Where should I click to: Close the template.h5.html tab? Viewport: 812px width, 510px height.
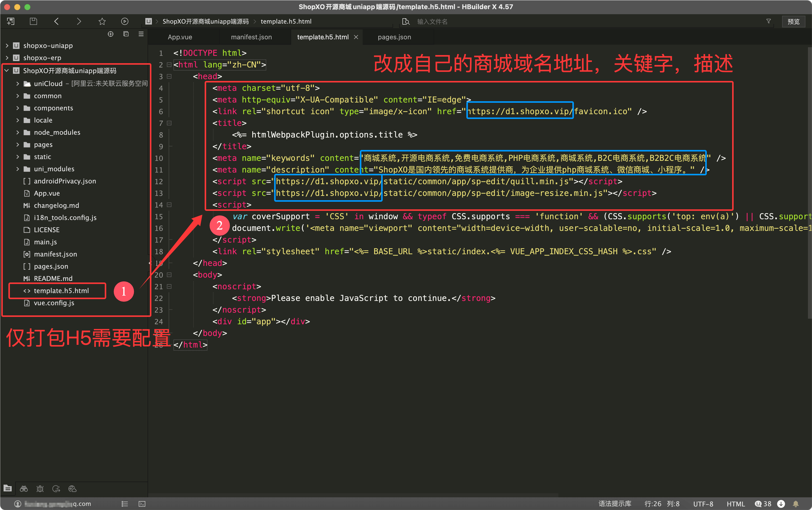pyautogui.click(x=356, y=37)
